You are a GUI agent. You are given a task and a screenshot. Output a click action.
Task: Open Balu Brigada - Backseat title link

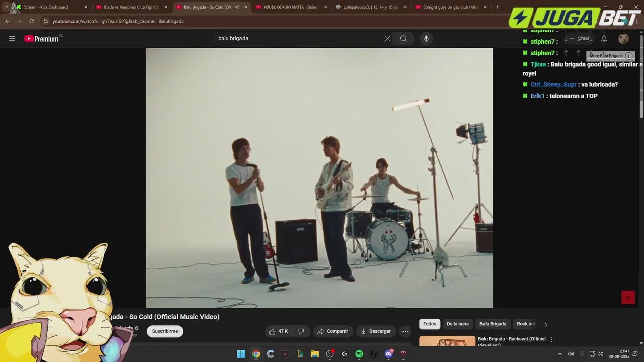(512, 341)
